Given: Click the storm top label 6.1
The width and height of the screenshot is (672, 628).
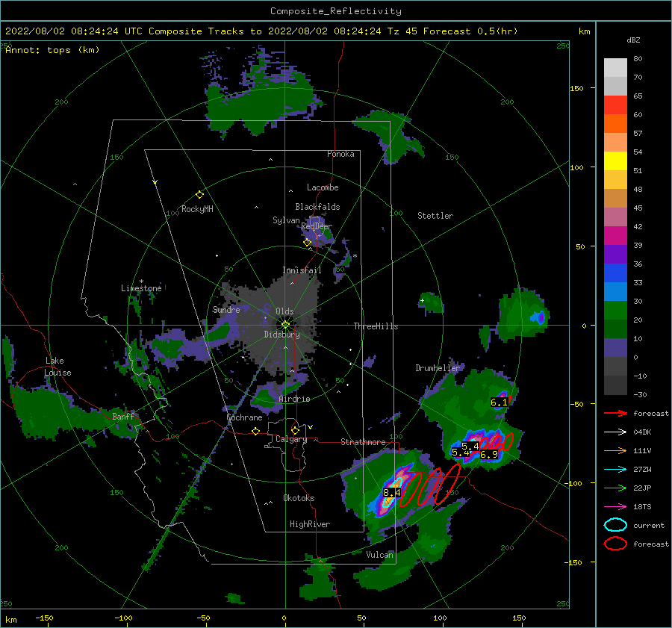Looking at the screenshot, I should tap(499, 402).
